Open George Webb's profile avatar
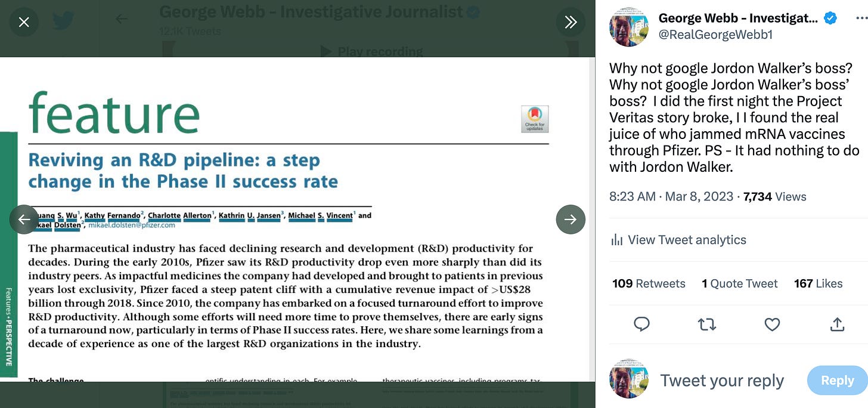Image resolution: width=868 pixels, height=408 pixels. (628, 27)
